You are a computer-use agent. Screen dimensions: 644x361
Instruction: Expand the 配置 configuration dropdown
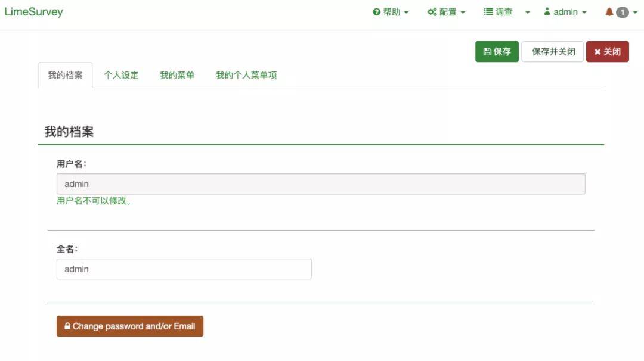[x=447, y=12]
